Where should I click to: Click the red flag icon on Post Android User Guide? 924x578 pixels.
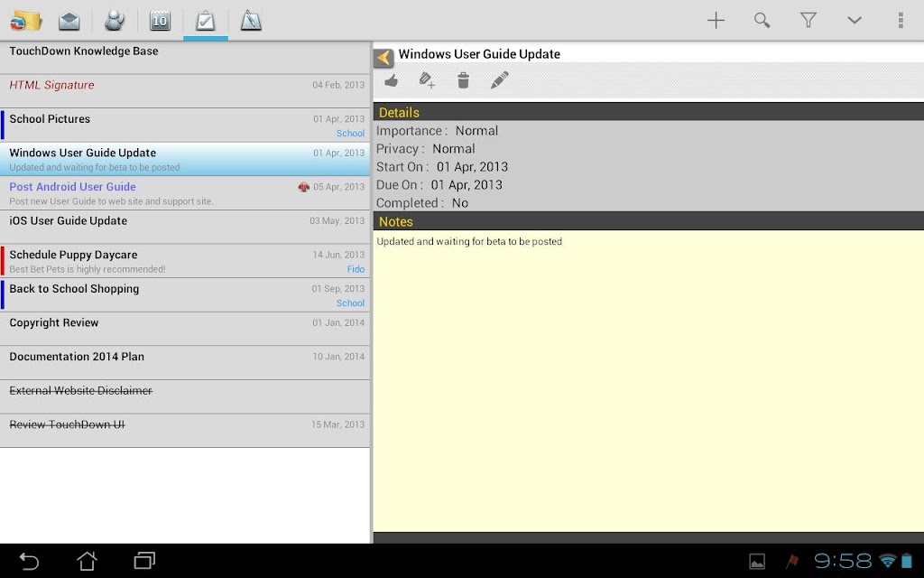click(x=303, y=187)
